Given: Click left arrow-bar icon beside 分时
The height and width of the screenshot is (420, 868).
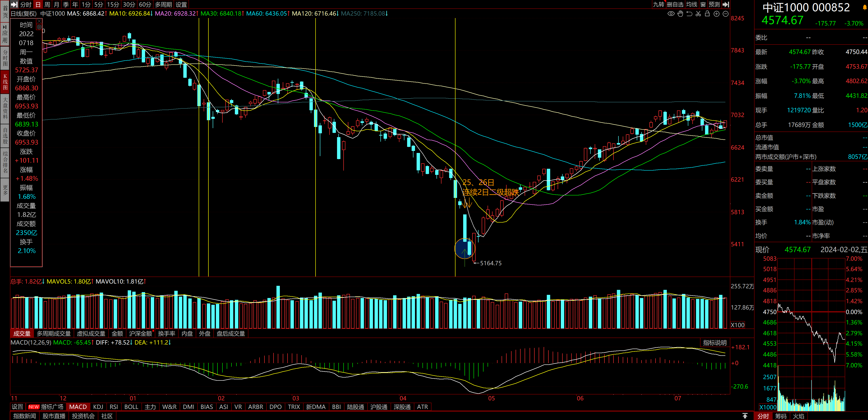Looking at the screenshot, I should click(x=14, y=4).
